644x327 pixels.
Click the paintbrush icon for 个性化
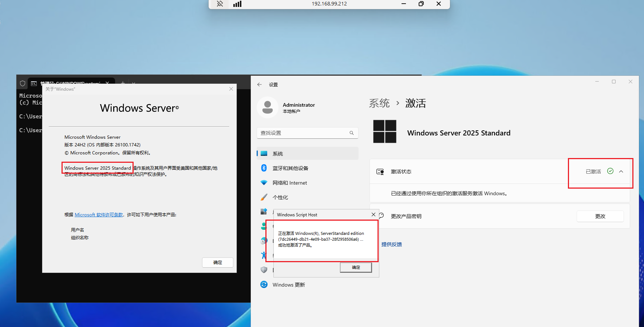[264, 197]
